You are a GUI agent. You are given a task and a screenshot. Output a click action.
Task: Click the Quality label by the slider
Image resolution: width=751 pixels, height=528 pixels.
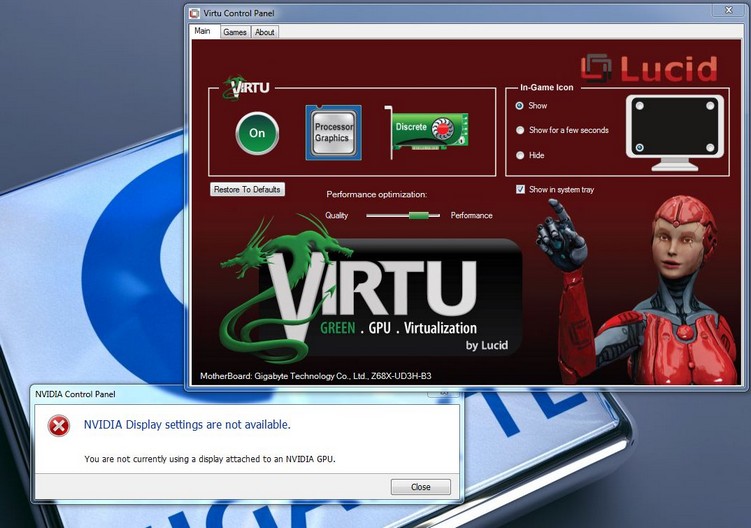pos(337,216)
